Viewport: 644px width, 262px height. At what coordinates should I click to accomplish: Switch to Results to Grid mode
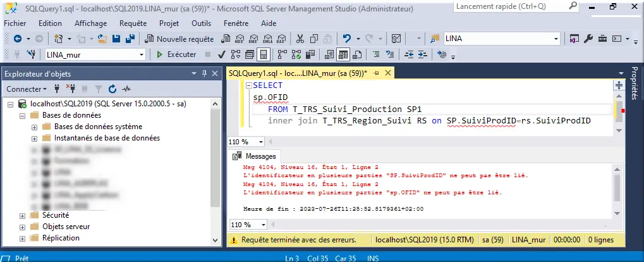tap(343, 54)
